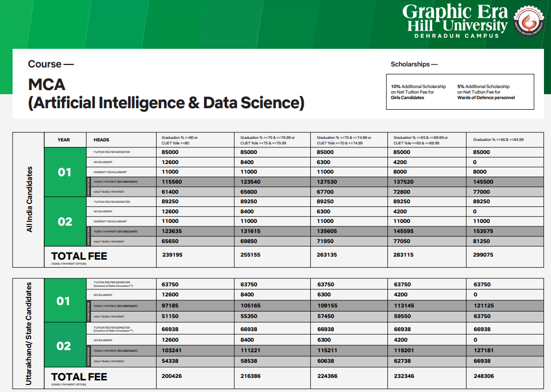Viewport: 551px width, 392px height.
Task: Click the DEHRADUN CAMPUS text in header
Action: point(456,36)
